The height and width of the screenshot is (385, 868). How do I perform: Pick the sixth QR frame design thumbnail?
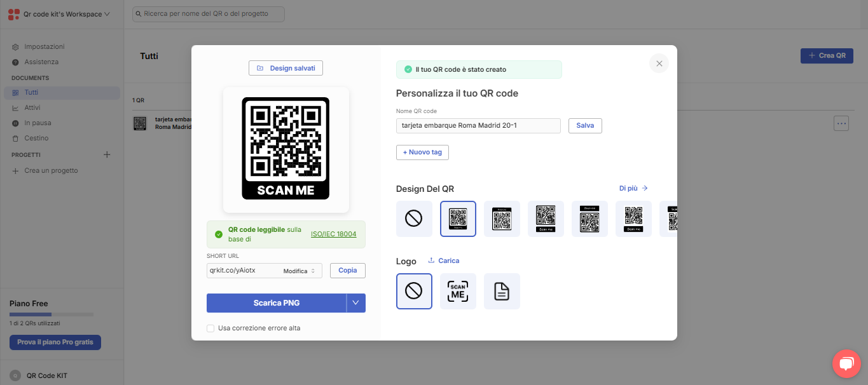(633, 219)
